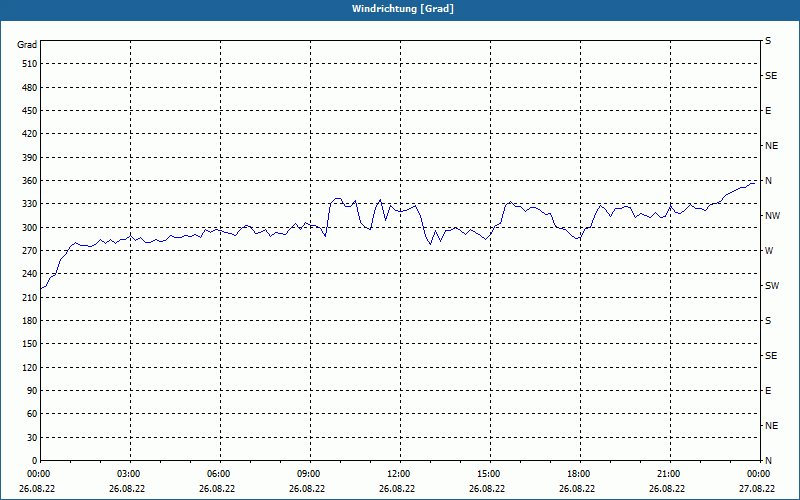Click the S compass label at 180 level
Image resolution: width=800 pixels, height=500 pixels.
(x=768, y=321)
